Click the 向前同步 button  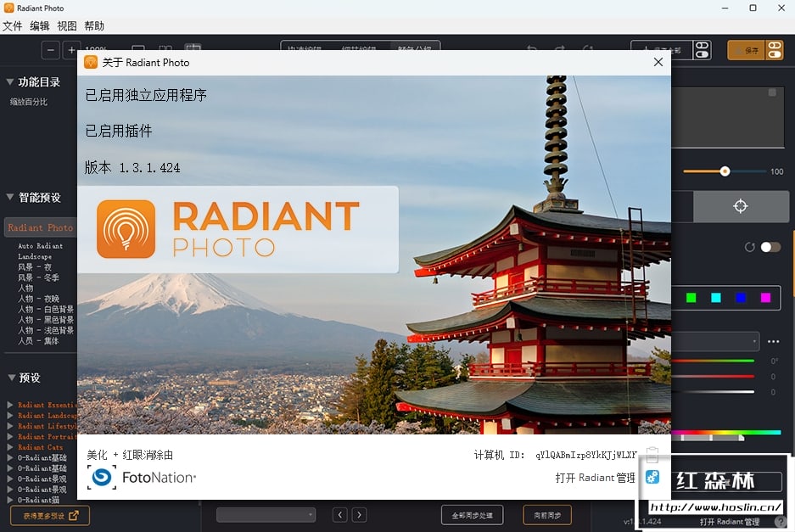(547, 515)
